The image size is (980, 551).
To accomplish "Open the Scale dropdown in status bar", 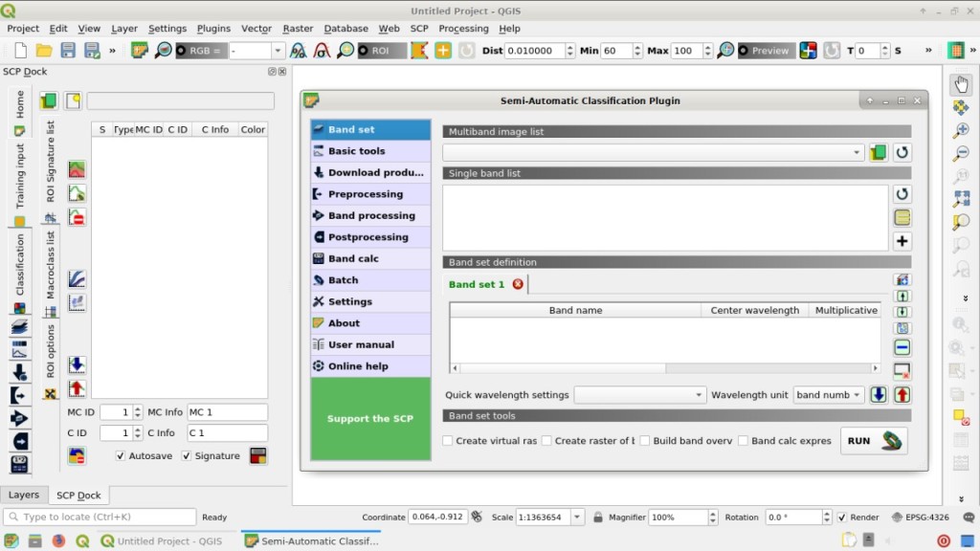I will pos(577,518).
